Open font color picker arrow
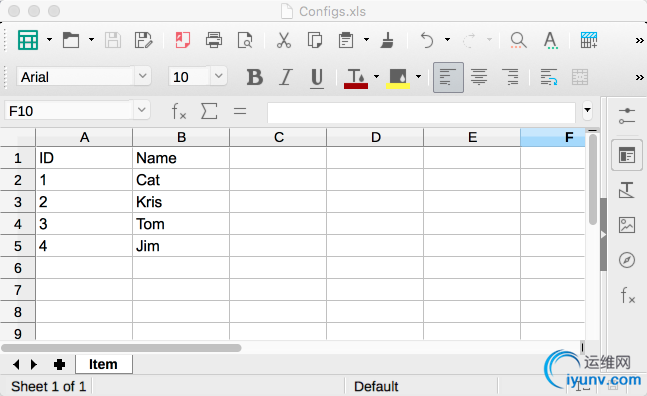The height and width of the screenshot is (396, 647). coord(376,76)
